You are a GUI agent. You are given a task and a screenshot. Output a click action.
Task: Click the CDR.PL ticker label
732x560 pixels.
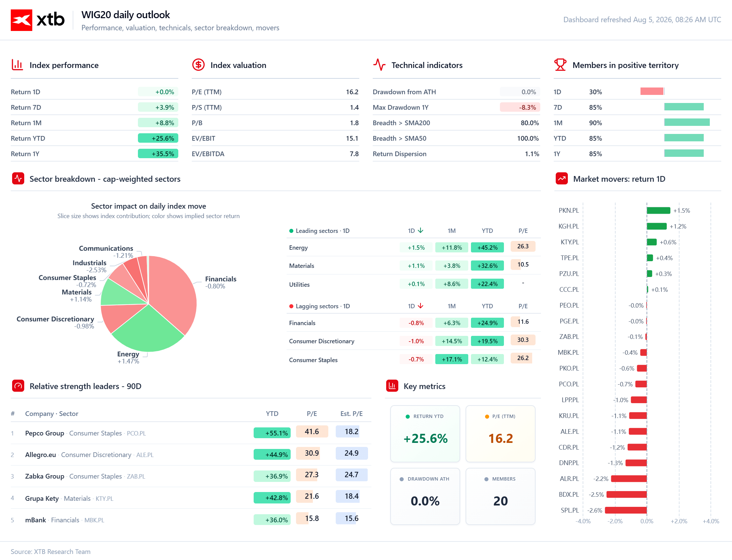(569, 447)
